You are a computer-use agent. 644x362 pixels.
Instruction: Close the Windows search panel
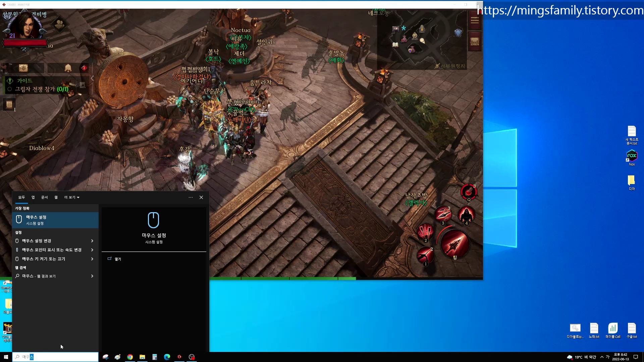pyautogui.click(x=201, y=197)
